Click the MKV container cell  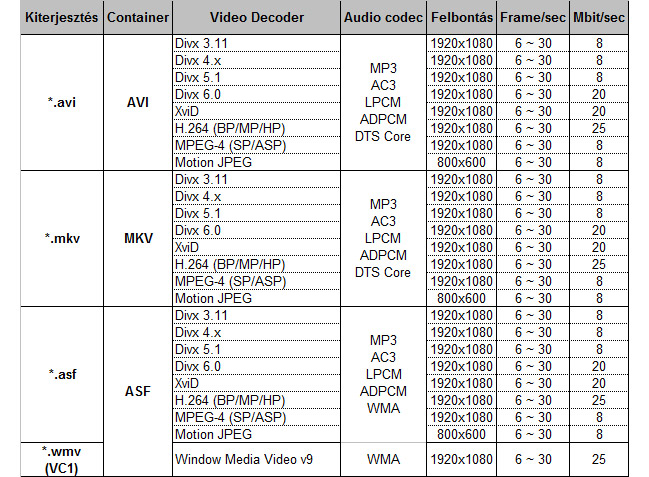pos(137,239)
